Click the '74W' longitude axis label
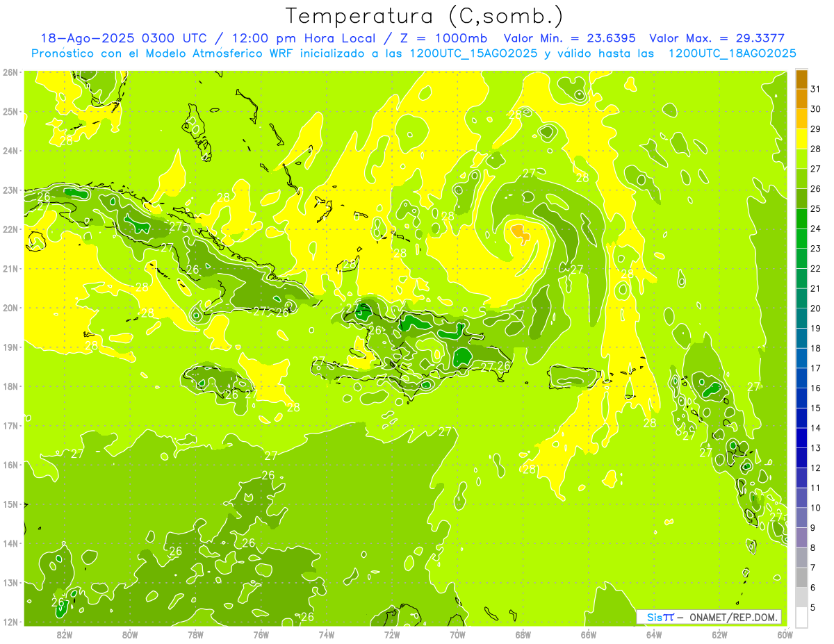This screenshot has width=834, height=644. [x=327, y=634]
